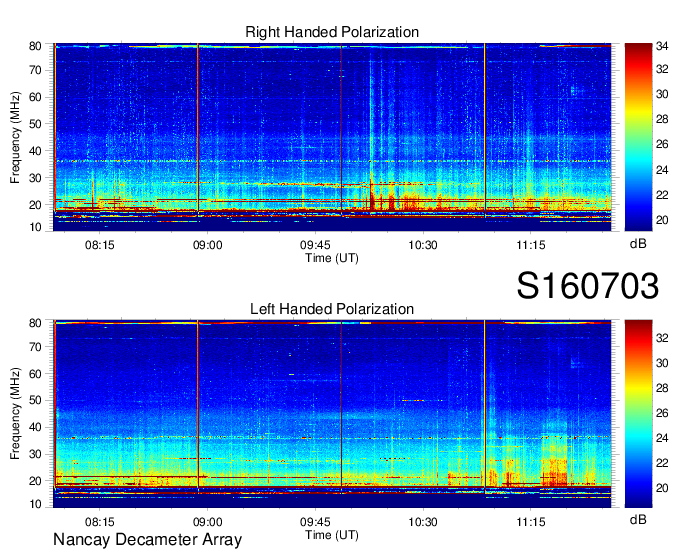Click the Right Handed Polarization title
This screenshot has height=552, width=680.
coord(332,32)
